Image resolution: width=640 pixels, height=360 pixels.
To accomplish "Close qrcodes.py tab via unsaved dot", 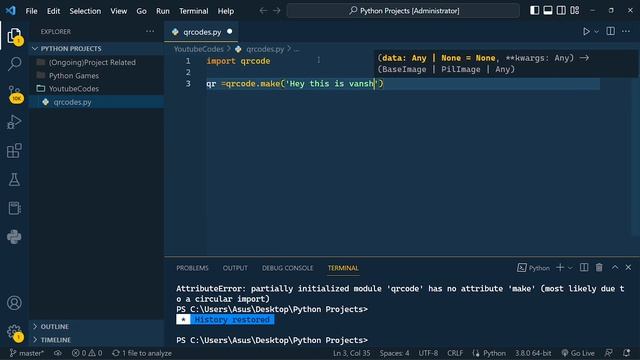I will point(229,31).
